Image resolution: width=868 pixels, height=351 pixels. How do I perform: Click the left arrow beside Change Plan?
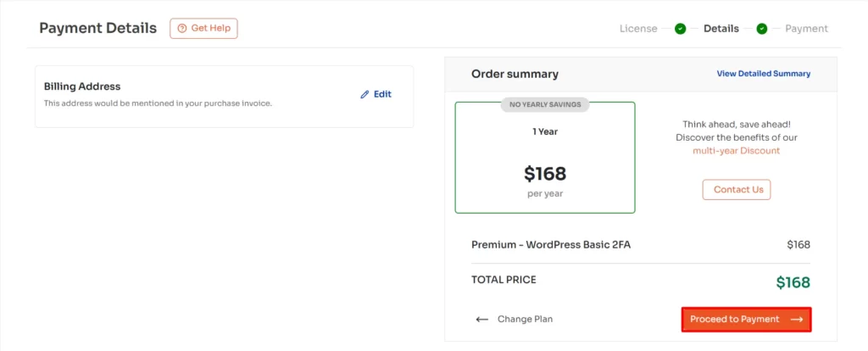[x=482, y=320]
